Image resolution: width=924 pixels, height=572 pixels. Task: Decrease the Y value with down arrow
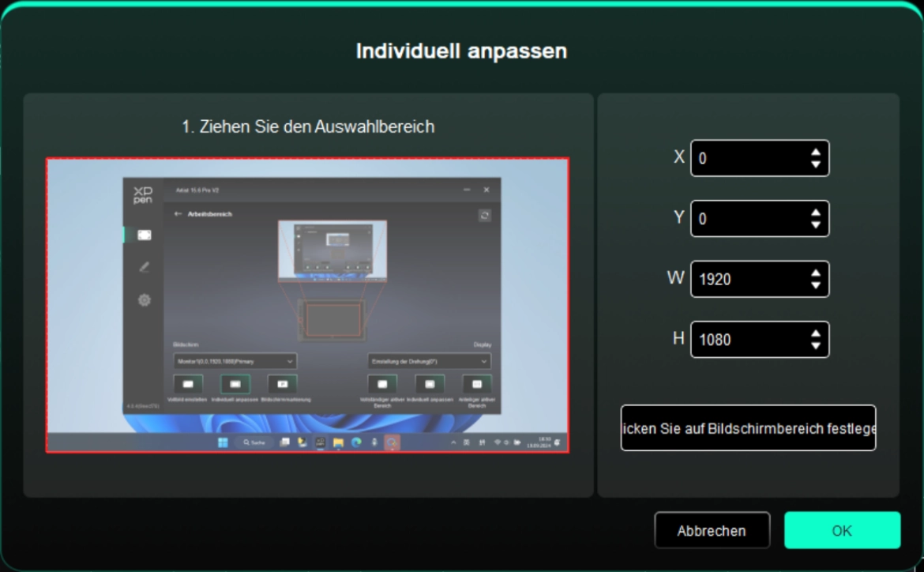[x=816, y=225]
